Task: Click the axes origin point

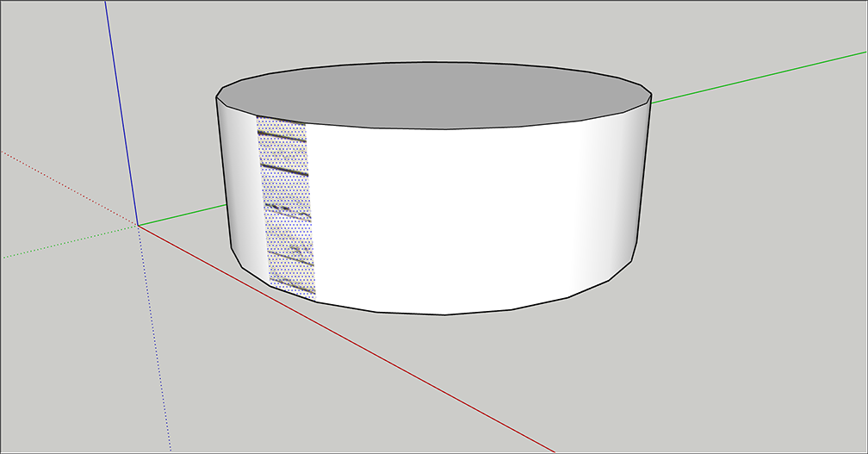Action: tap(138, 226)
